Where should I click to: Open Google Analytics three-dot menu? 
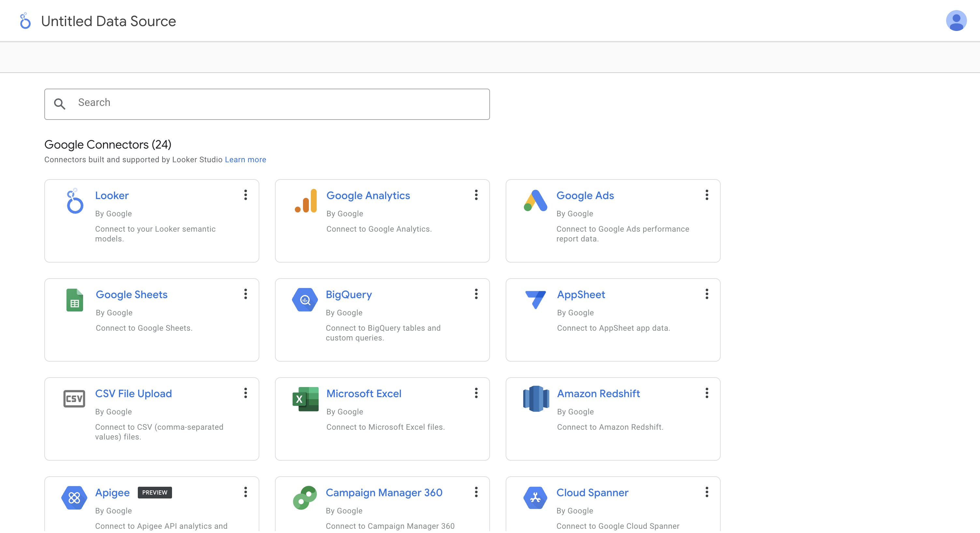(476, 195)
